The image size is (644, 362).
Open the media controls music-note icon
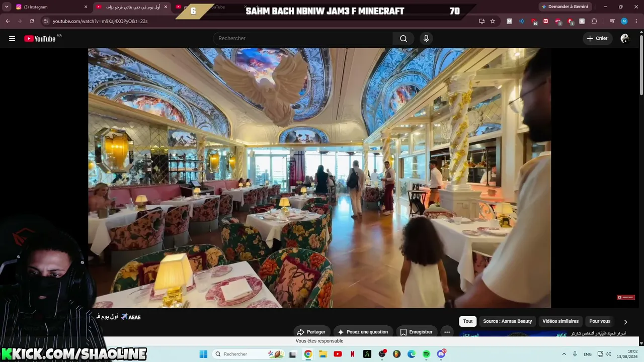point(612,21)
